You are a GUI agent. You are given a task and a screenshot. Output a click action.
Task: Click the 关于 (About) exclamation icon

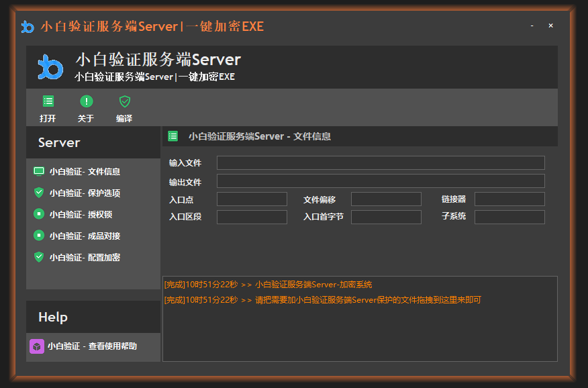coord(85,101)
